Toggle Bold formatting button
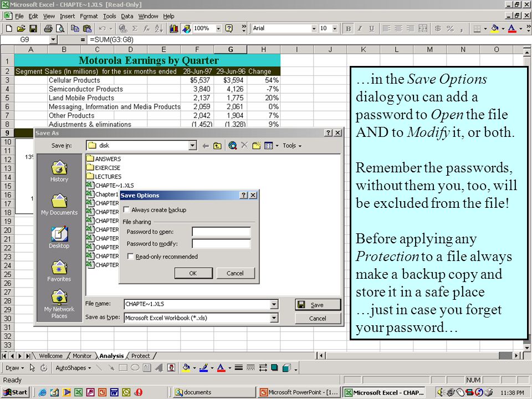The height and width of the screenshot is (399, 532). (x=348, y=28)
